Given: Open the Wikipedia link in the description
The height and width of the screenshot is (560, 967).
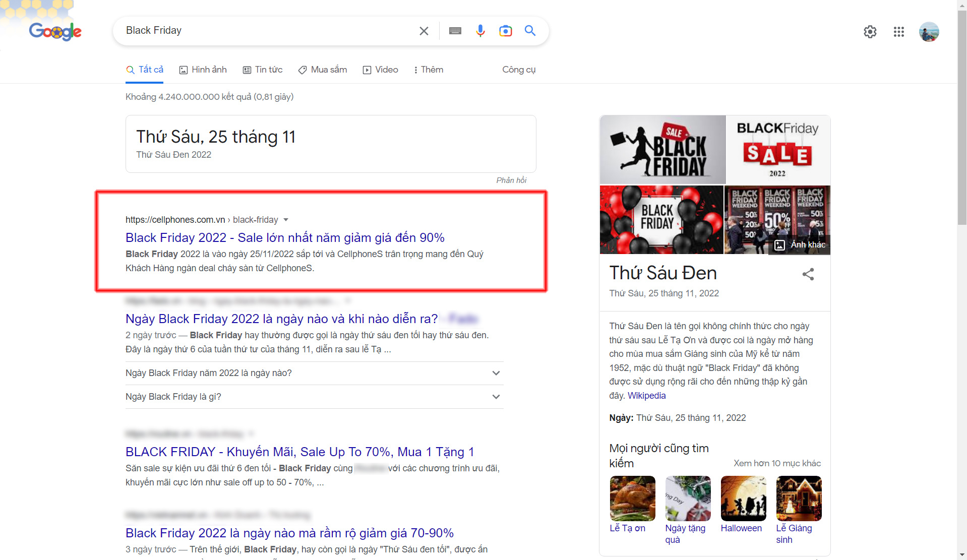Looking at the screenshot, I should (646, 396).
